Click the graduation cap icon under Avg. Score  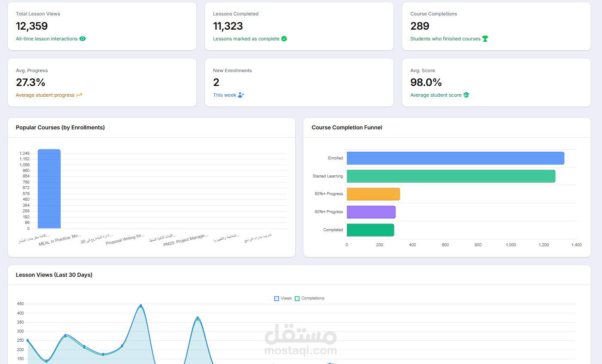[466, 95]
